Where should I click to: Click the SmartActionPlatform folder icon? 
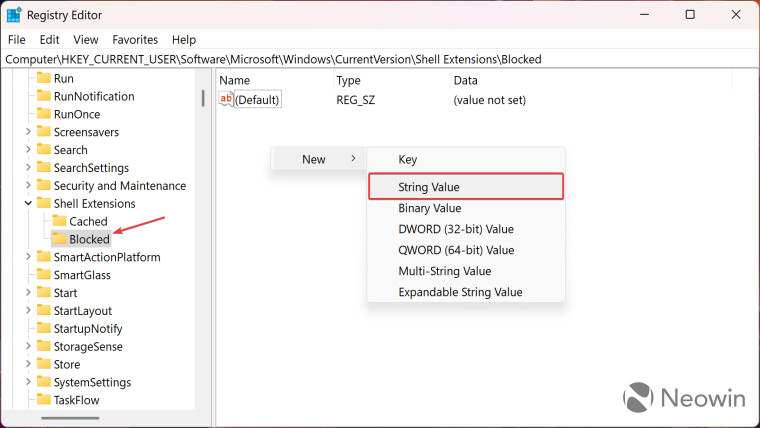[44, 257]
